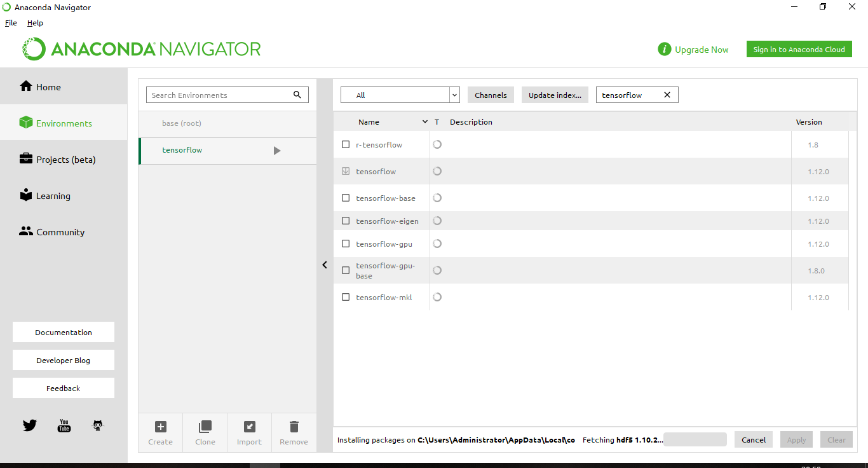Open Anaconda's Twitter page icon
868x468 pixels.
point(29,425)
